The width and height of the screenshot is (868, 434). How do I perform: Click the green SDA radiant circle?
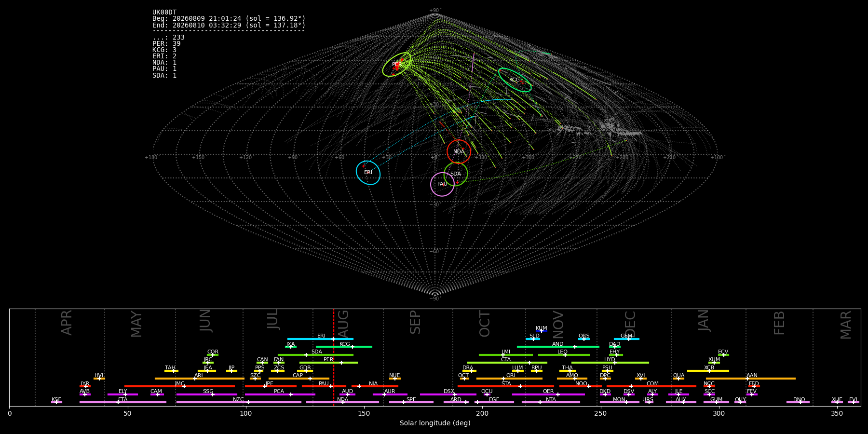[456, 174]
